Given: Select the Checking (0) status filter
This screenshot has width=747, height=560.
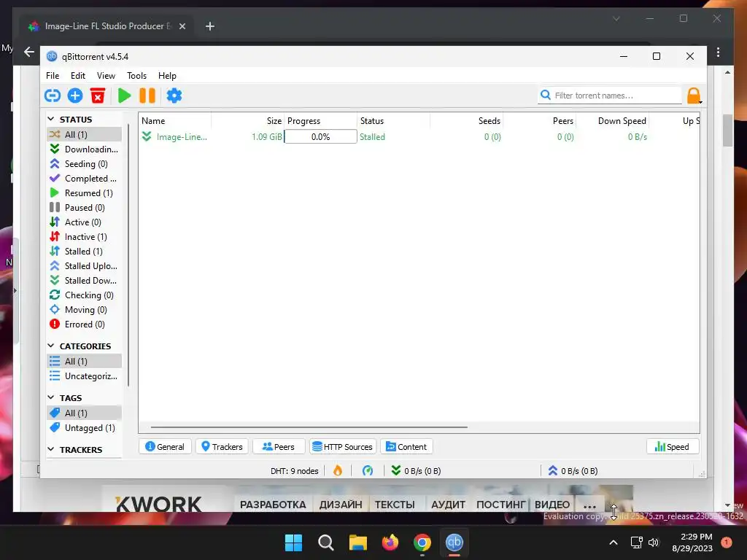Looking at the screenshot, I should tap(85, 295).
